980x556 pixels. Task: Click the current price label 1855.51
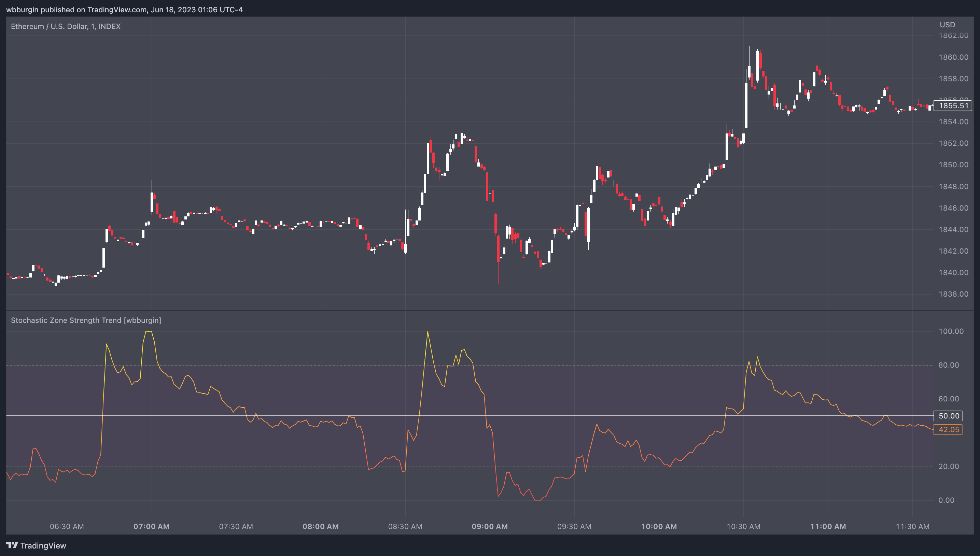coord(953,106)
